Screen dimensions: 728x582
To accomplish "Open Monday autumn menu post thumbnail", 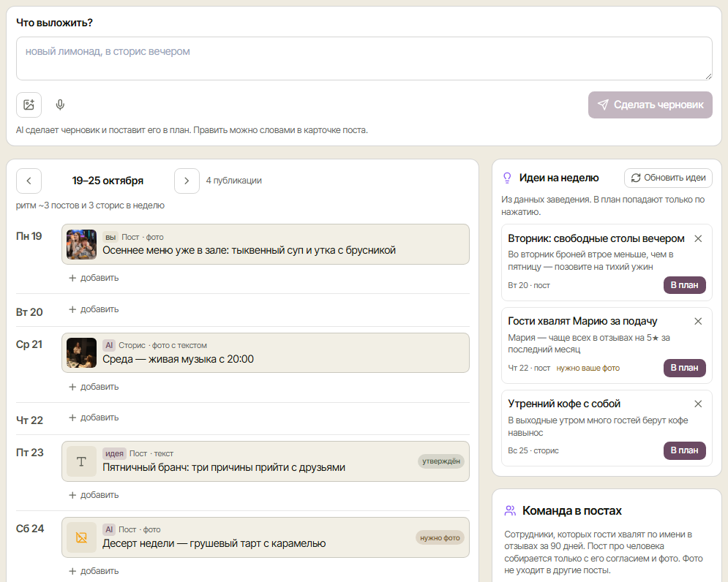I will coord(81,244).
